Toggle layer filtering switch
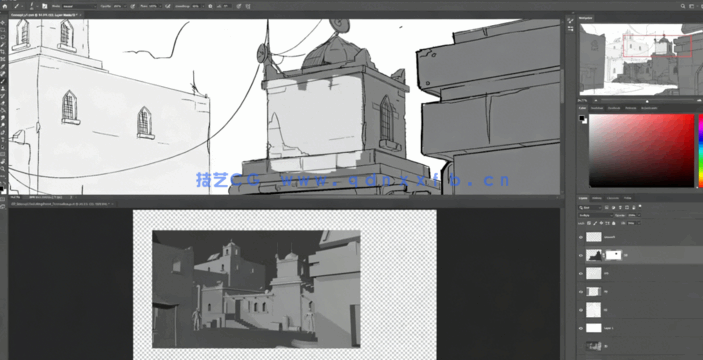 (640, 206)
